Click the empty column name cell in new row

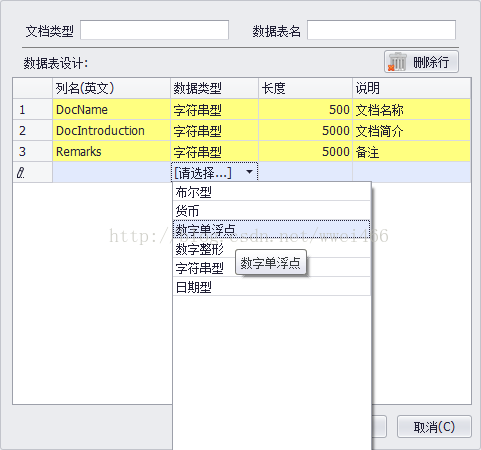click(111, 172)
